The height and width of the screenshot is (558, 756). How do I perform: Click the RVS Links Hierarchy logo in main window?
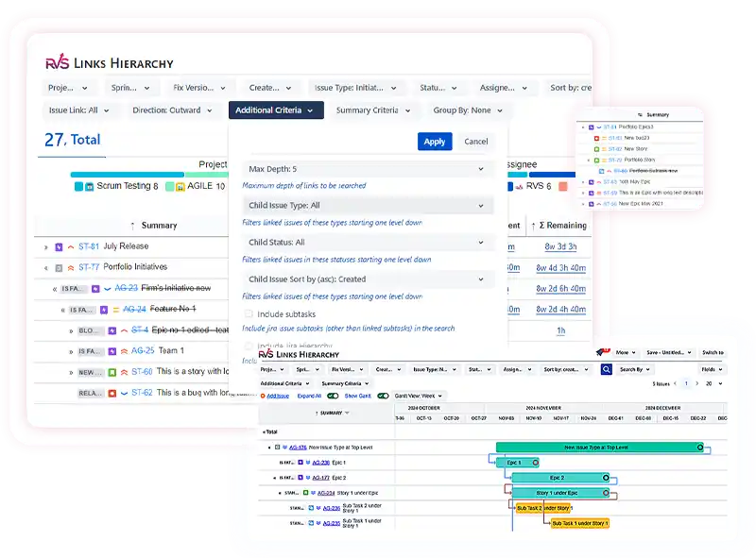[x=110, y=62]
